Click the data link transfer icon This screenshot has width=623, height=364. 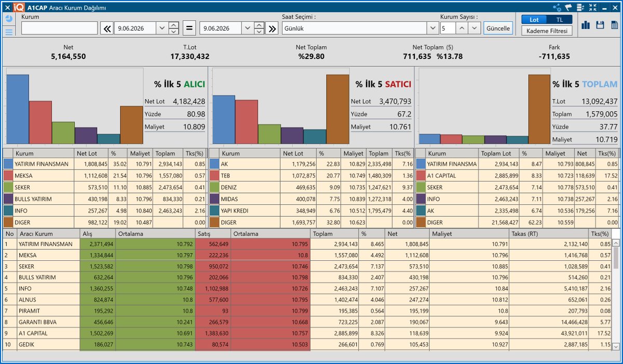coord(580,7)
